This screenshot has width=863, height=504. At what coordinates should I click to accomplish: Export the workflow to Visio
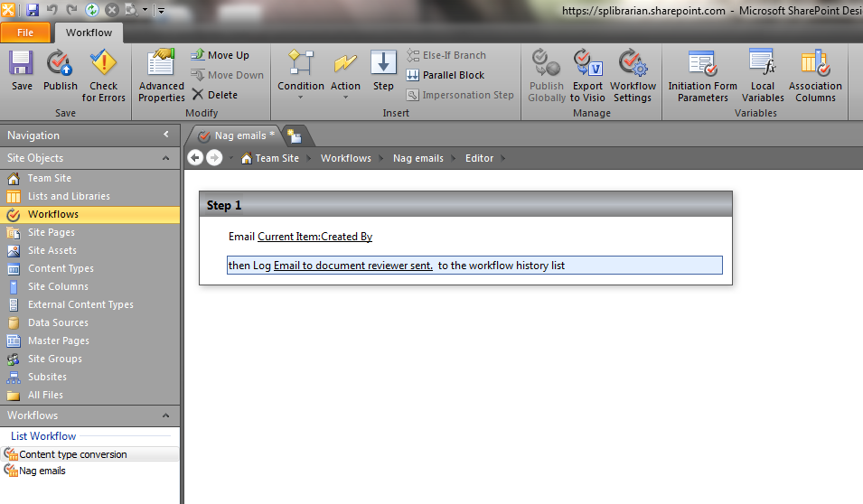[587, 74]
